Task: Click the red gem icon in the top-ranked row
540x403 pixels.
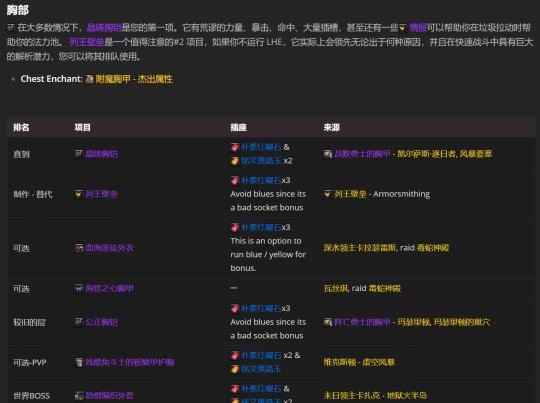Action: coord(235,147)
